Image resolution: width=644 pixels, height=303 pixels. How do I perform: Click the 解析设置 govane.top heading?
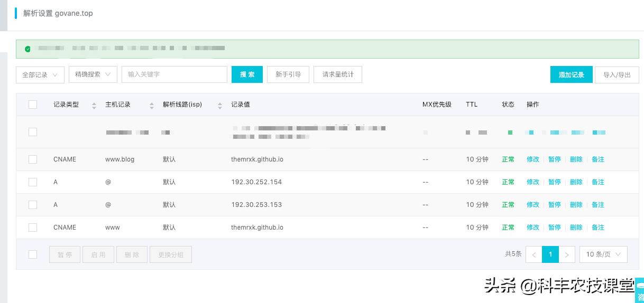(58, 13)
